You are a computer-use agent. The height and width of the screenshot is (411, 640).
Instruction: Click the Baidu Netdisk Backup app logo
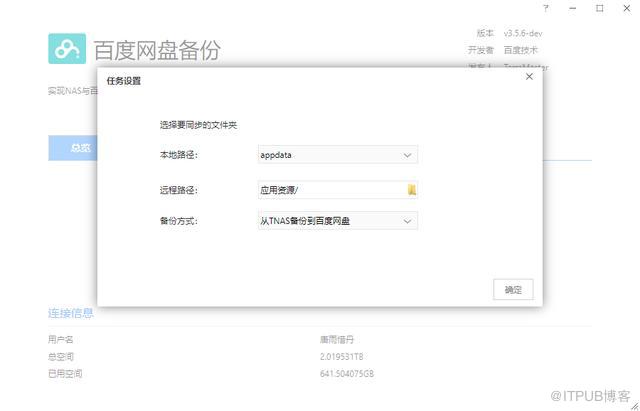67,49
